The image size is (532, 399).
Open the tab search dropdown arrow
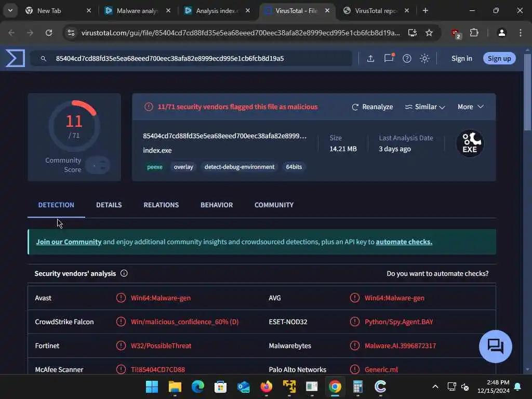10,10
